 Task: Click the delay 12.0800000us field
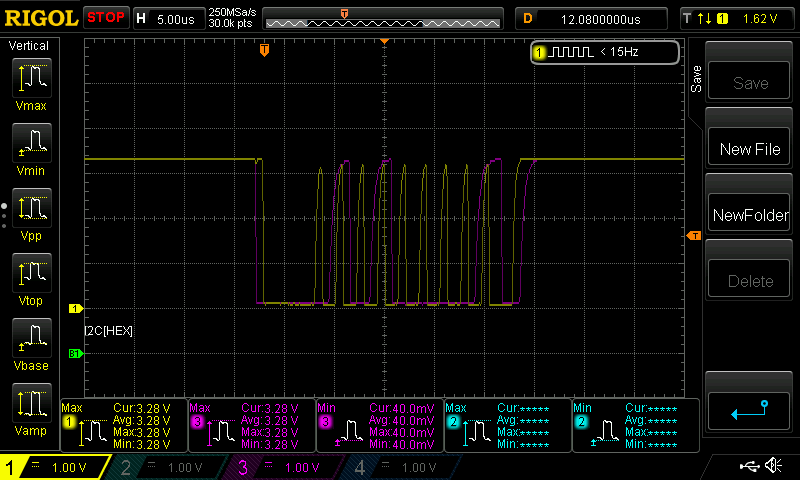[x=592, y=19]
